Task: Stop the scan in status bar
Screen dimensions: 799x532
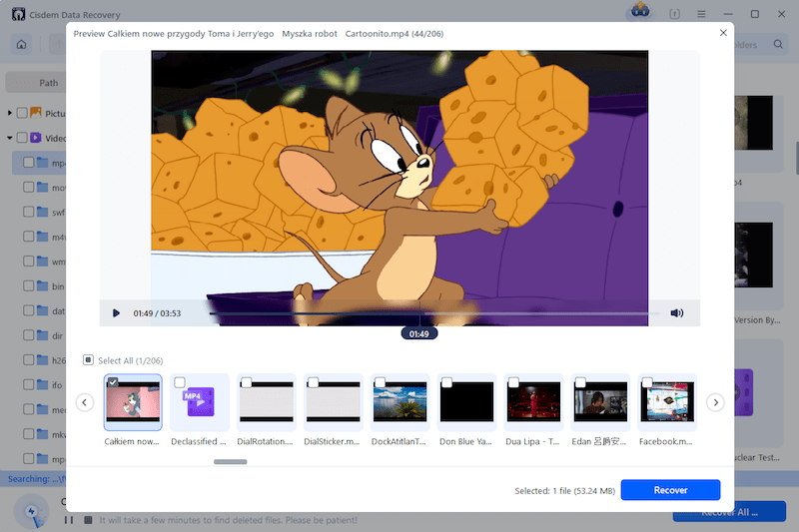Action: (88, 520)
